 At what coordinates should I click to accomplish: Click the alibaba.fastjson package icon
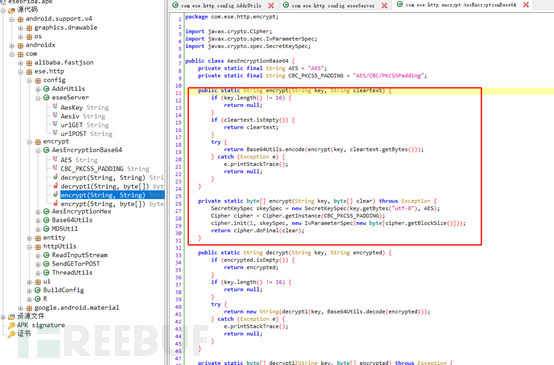[29, 63]
